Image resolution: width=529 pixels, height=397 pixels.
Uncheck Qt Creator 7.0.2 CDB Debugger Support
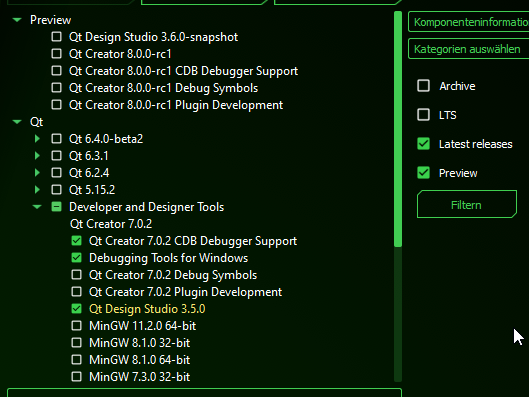click(77, 241)
